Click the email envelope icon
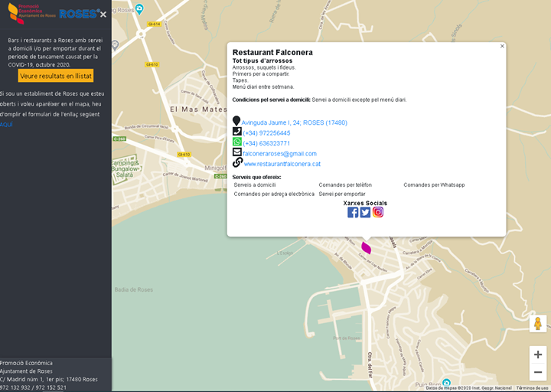The height and width of the screenshot is (392, 551). [237, 152]
